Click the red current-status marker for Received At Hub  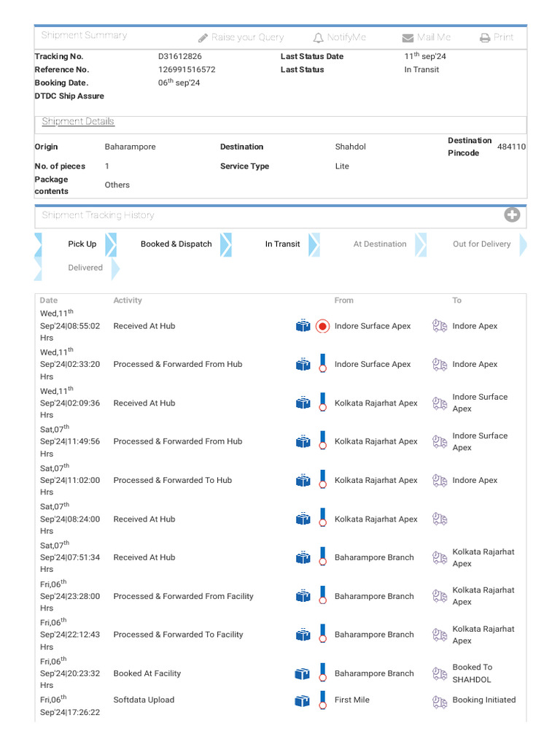322,326
